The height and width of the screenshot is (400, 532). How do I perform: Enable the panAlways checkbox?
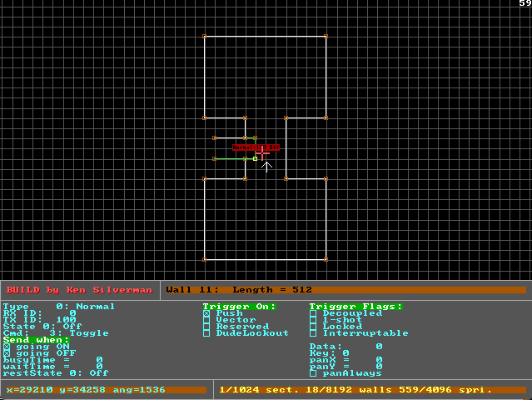[x=313, y=373]
